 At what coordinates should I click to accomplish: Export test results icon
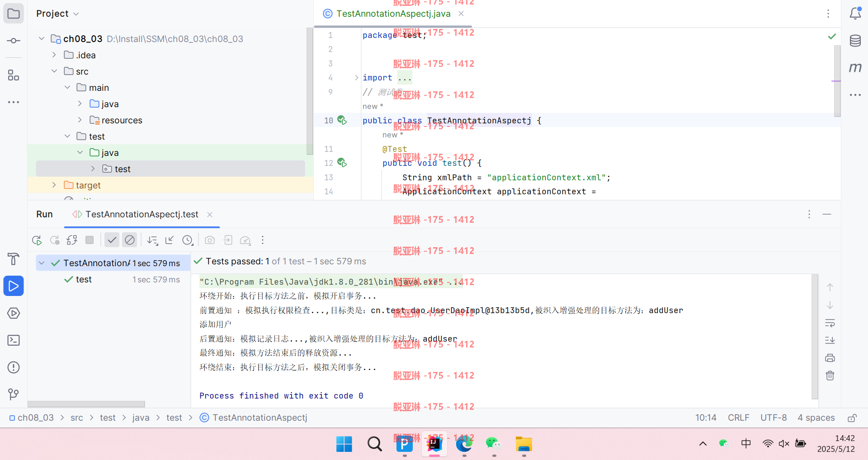(x=228, y=240)
